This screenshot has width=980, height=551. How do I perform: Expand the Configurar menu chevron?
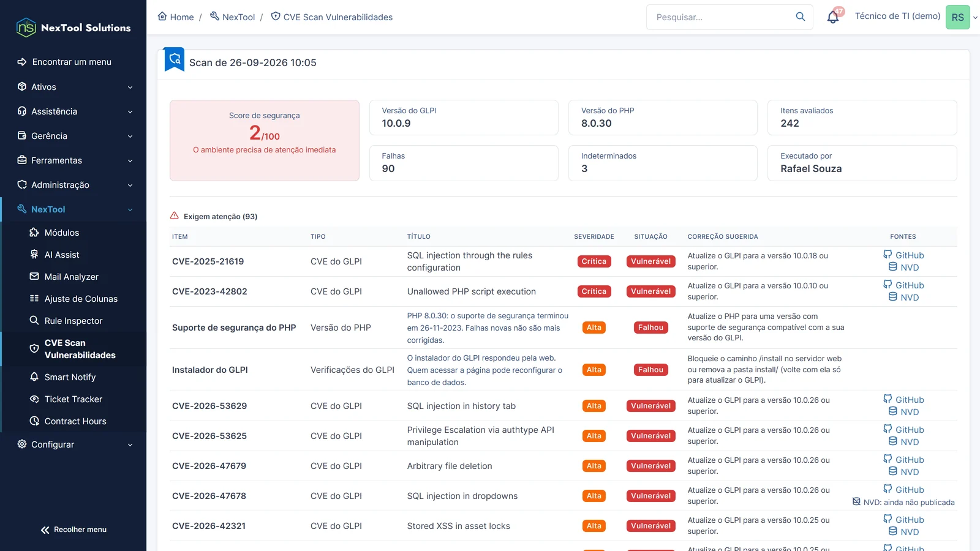coord(130,445)
